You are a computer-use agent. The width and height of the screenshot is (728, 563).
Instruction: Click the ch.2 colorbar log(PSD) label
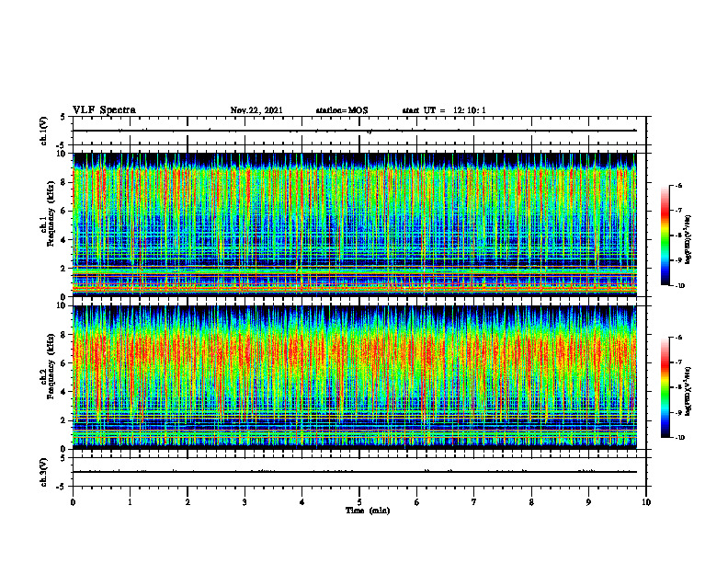[688, 389]
